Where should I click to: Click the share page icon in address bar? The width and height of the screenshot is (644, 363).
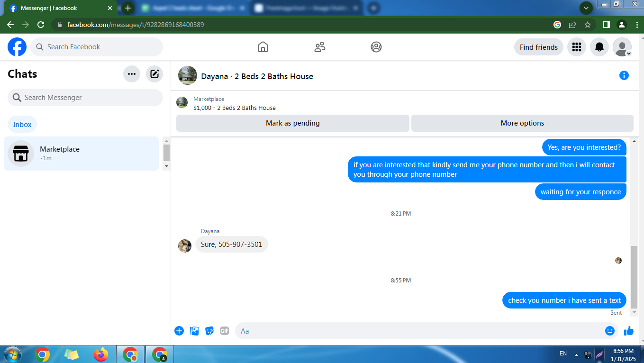click(x=572, y=25)
